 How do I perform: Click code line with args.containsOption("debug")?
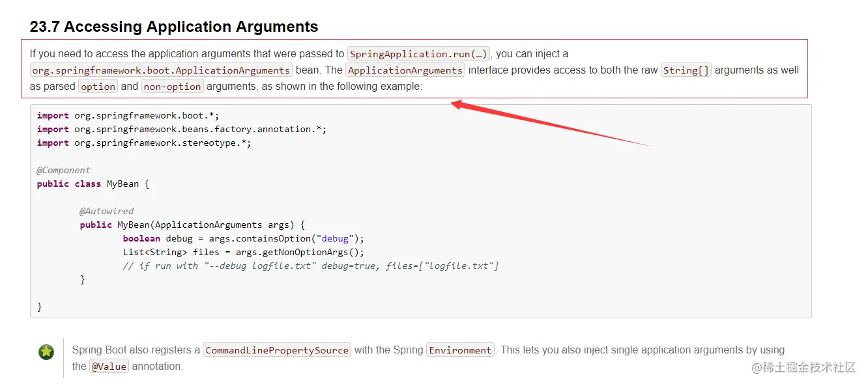pyautogui.click(x=244, y=238)
